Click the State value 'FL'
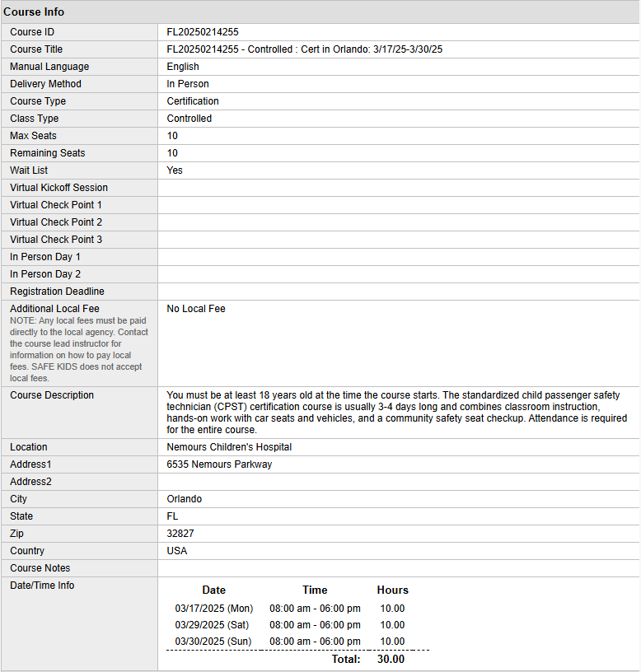This screenshot has width=641, height=672. coord(172,516)
